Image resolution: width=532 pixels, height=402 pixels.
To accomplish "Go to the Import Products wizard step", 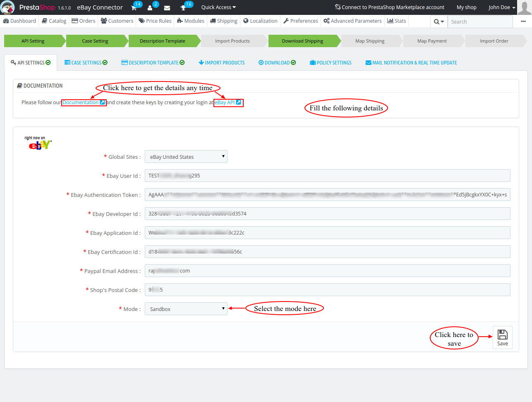I will 232,41.
